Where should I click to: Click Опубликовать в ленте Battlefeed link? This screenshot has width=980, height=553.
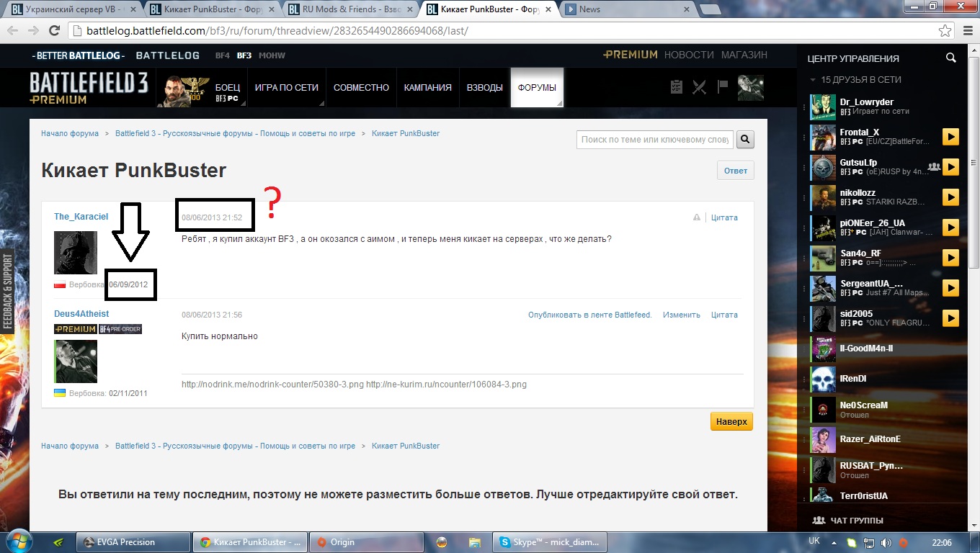click(589, 315)
